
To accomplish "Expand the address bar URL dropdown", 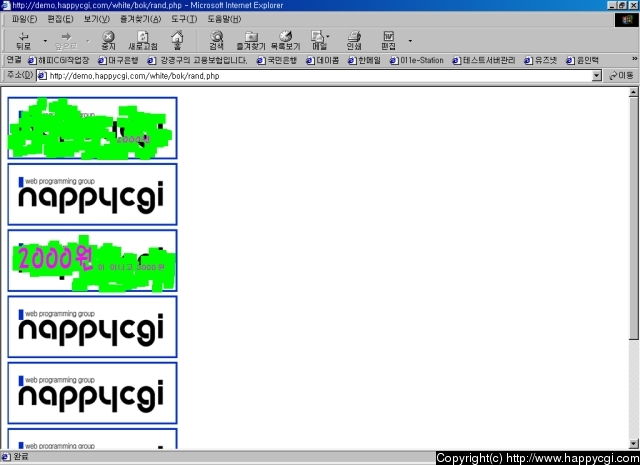I will pos(597,76).
